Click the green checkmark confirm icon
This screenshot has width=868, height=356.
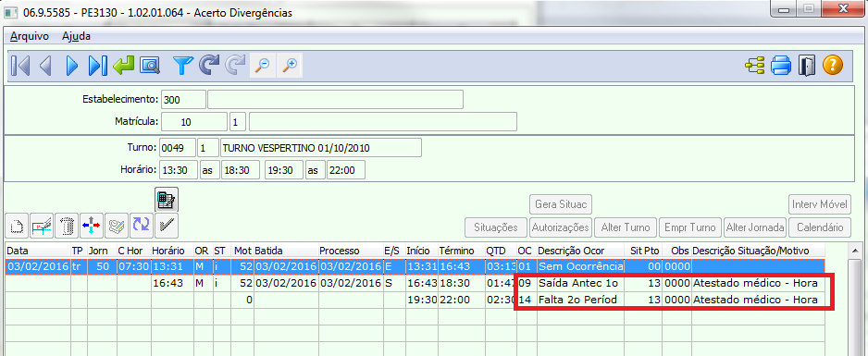tap(166, 226)
